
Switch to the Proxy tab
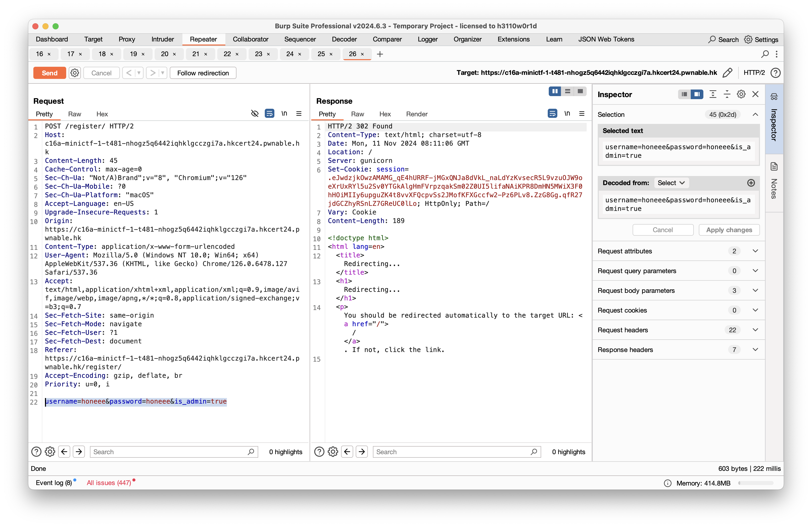click(127, 39)
